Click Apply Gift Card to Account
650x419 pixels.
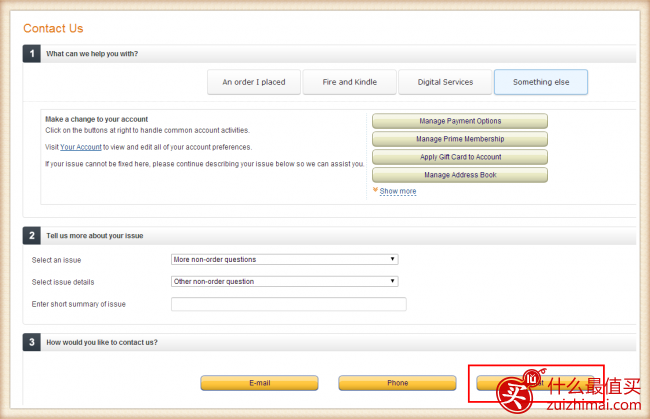point(460,157)
